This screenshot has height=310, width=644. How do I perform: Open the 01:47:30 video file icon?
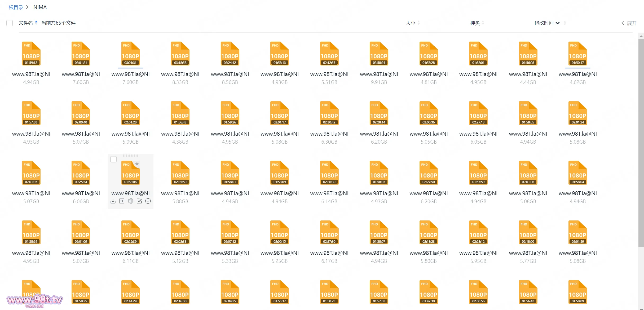429,292
